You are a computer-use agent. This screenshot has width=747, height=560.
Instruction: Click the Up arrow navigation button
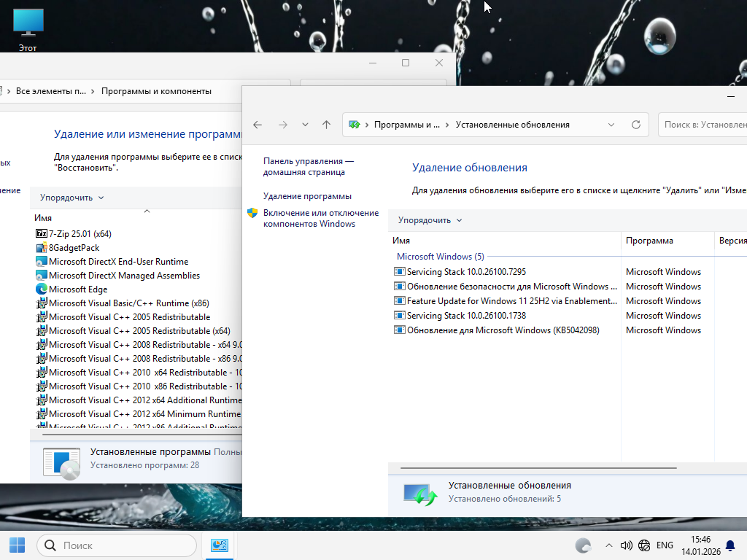coord(326,125)
